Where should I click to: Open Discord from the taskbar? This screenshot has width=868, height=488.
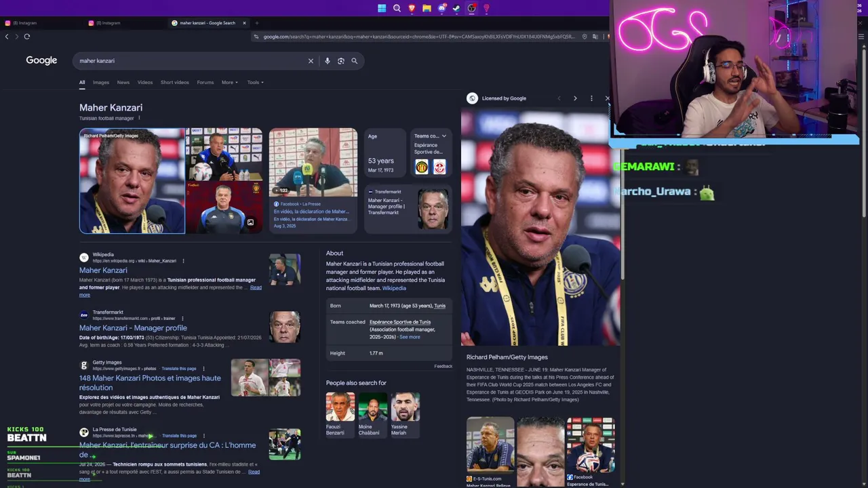coord(441,8)
